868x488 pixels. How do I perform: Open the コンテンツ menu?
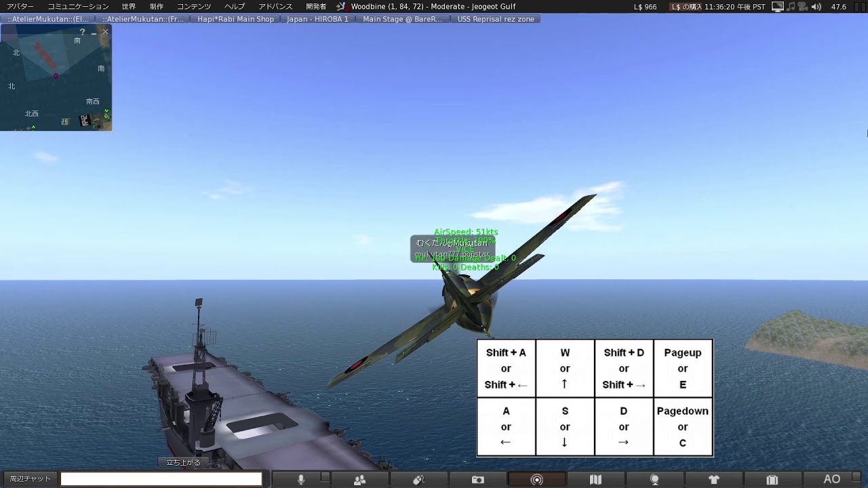click(x=194, y=7)
